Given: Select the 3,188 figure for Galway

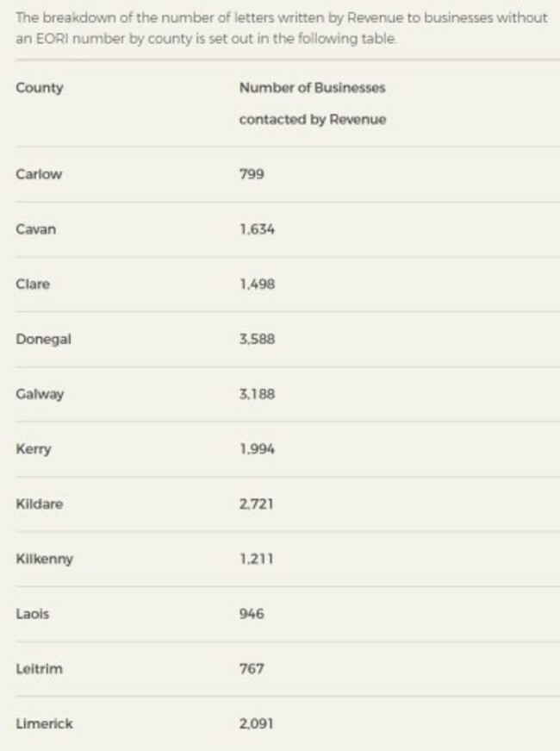Looking at the screenshot, I should pyautogui.click(x=257, y=394).
